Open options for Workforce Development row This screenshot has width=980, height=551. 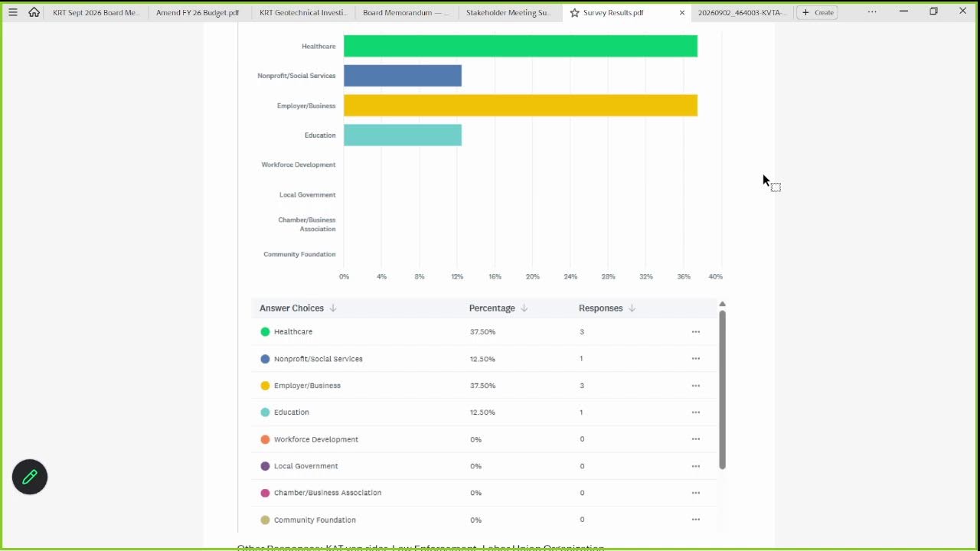click(x=696, y=439)
